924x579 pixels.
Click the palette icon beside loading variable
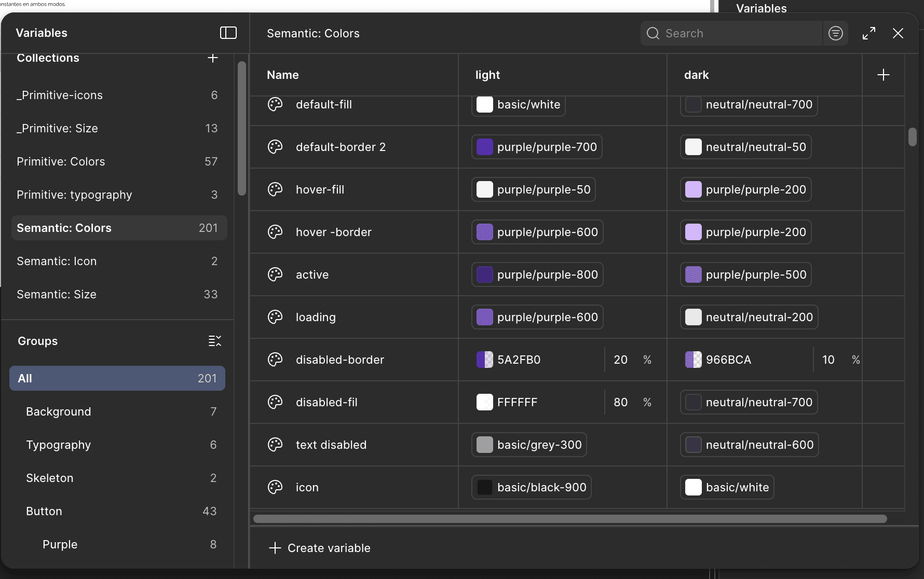click(x=275, y=317)
